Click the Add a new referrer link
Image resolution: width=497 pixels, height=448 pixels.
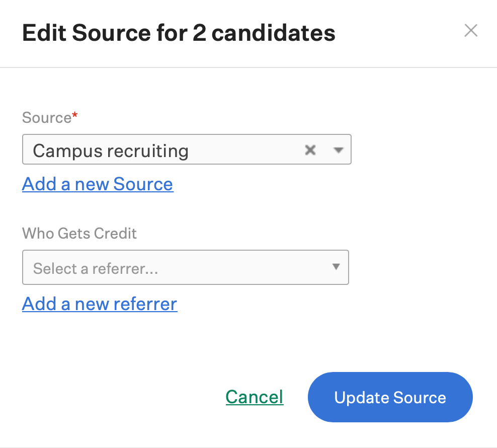pos(100,304)
